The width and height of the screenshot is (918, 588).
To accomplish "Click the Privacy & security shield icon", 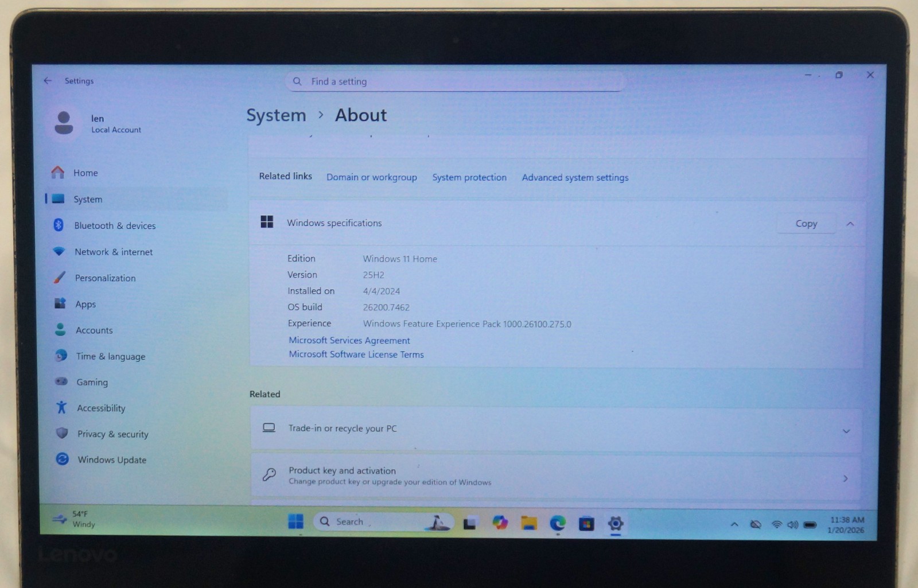I will (x=62, y=433).
